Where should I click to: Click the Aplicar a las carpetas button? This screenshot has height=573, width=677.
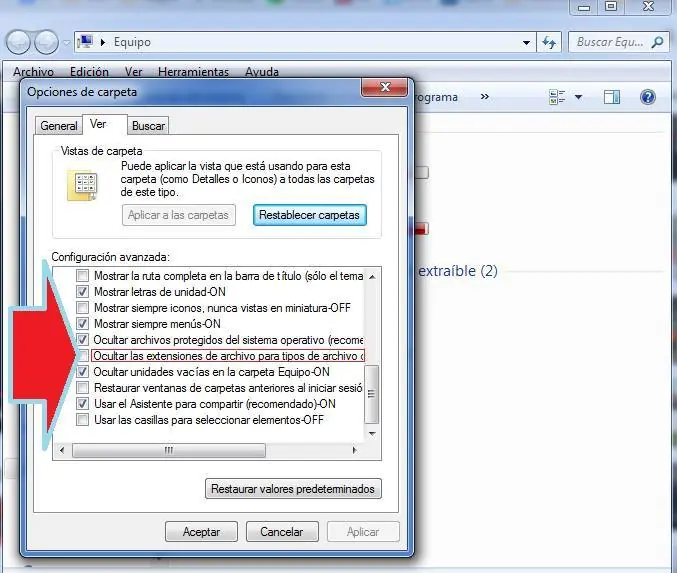tap(178, 215)
